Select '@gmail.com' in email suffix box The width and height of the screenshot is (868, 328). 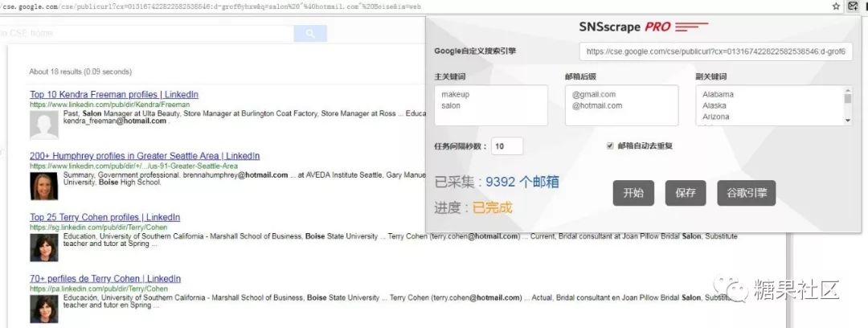pos(593,94)
